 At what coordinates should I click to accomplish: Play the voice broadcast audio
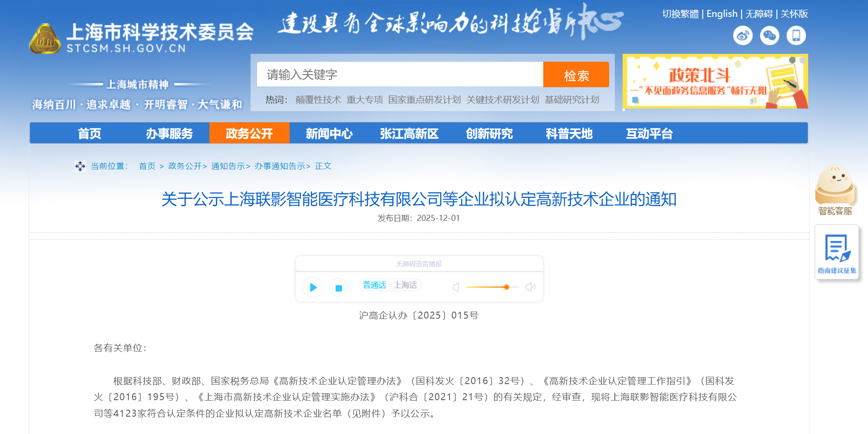click(313, 287)
